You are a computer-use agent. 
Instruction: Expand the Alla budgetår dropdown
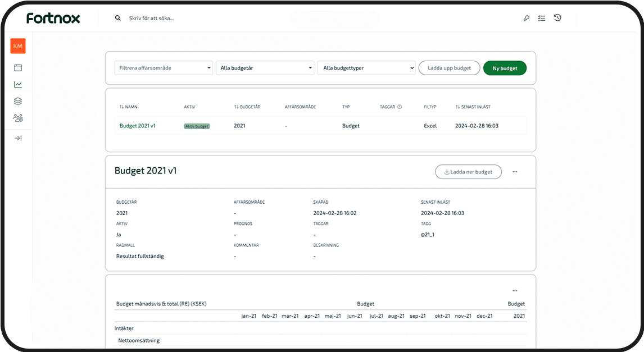click(265, 68)
